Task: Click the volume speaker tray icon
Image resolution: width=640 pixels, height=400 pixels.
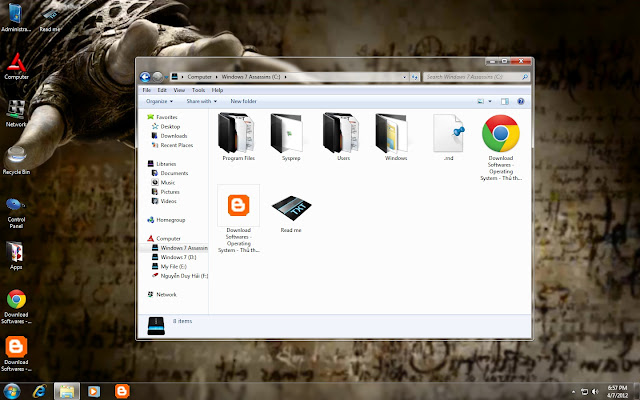Action: [595, 392]
